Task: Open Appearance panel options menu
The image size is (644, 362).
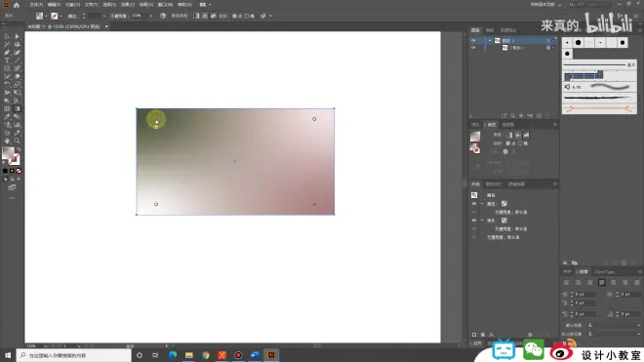Action: [x=555, y=184]
